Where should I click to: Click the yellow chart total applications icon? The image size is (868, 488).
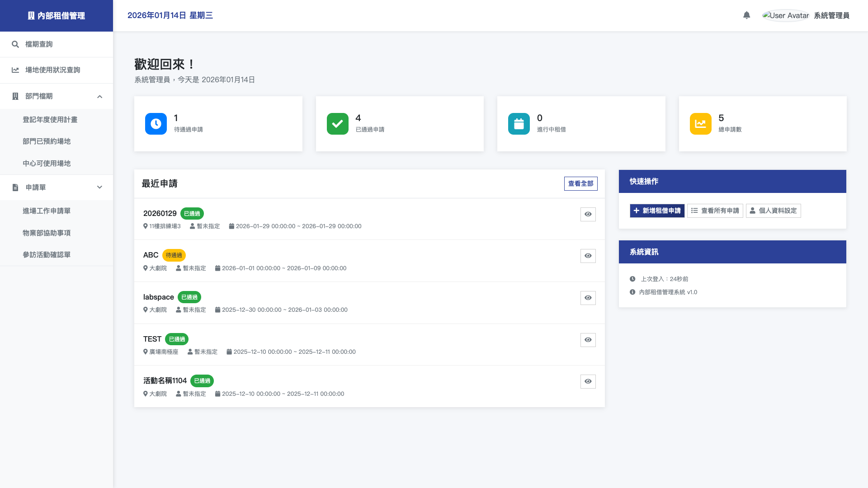(x=700, y=124)
